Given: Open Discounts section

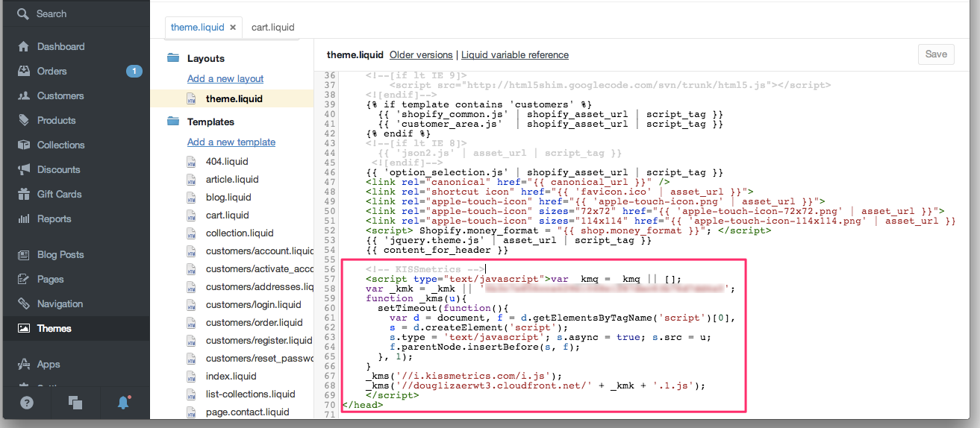Looking at the screenshot, I should (x=59, y=169).
